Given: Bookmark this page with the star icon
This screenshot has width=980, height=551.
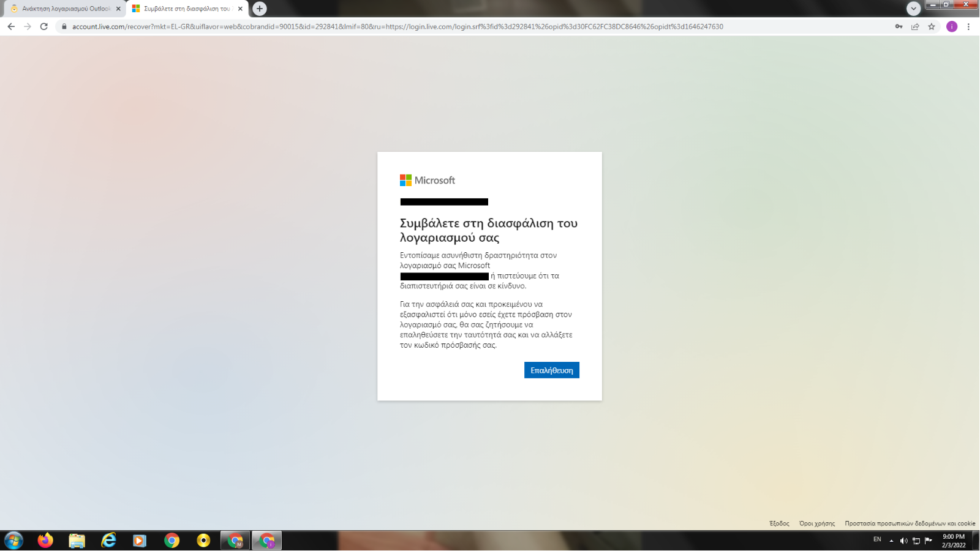Looking at the screenshot, I should (932, 26).
